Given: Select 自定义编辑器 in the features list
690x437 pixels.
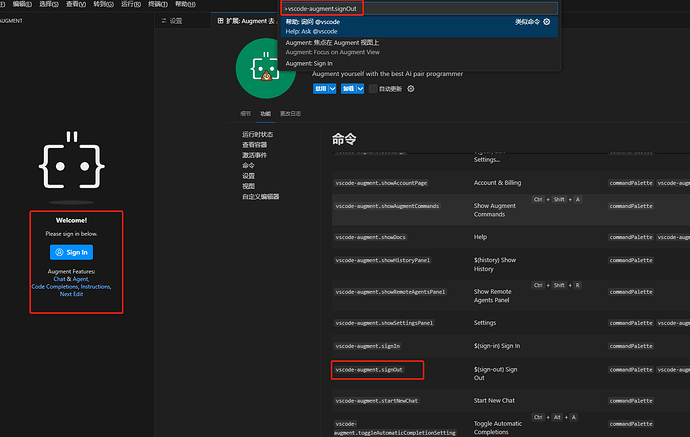Looking at the screenshot, I should pos(261,197).
